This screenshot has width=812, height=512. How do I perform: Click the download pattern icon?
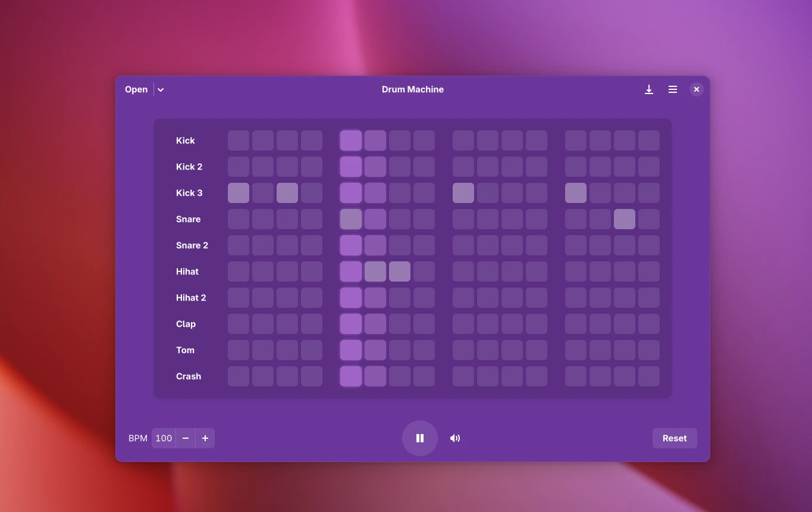[648, 89]
